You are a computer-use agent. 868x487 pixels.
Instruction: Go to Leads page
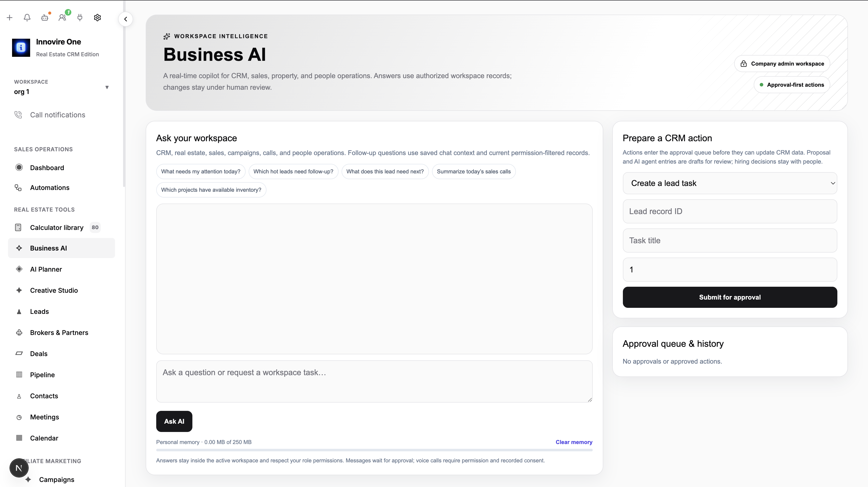(62, 311)
